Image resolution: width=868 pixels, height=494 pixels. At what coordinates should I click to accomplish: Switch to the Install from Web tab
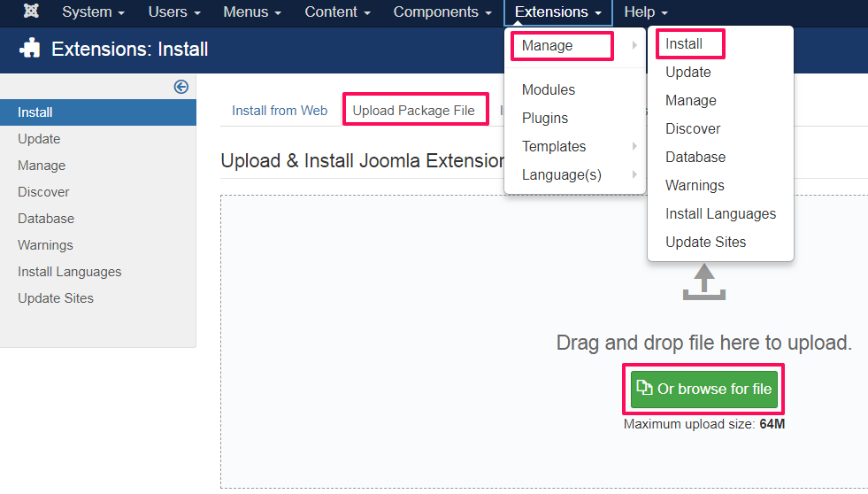click(280, 111)
